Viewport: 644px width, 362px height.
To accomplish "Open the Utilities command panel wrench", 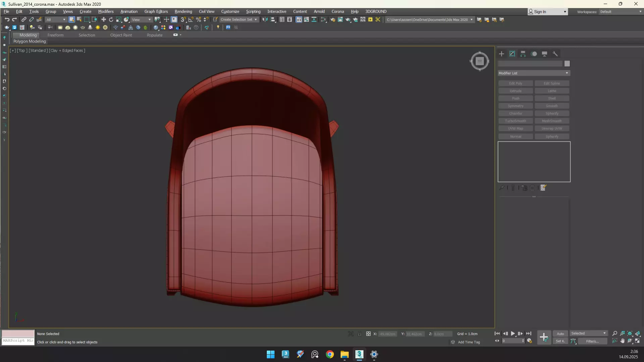I will tap(555, 54).
